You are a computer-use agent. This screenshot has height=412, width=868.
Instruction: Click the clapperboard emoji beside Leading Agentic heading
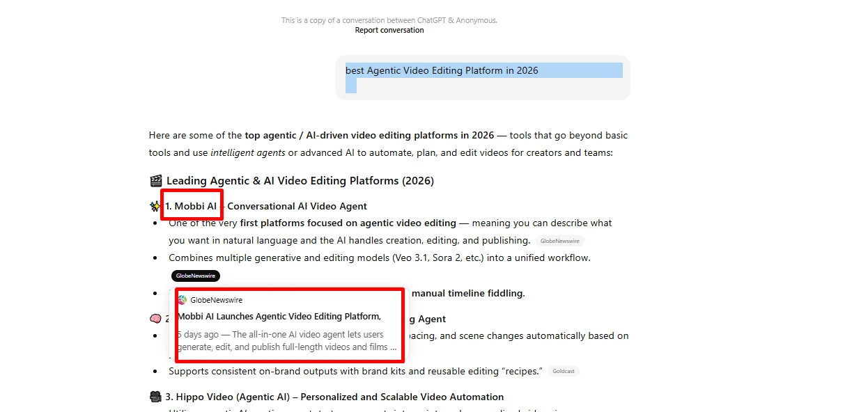tap(156, 181)
